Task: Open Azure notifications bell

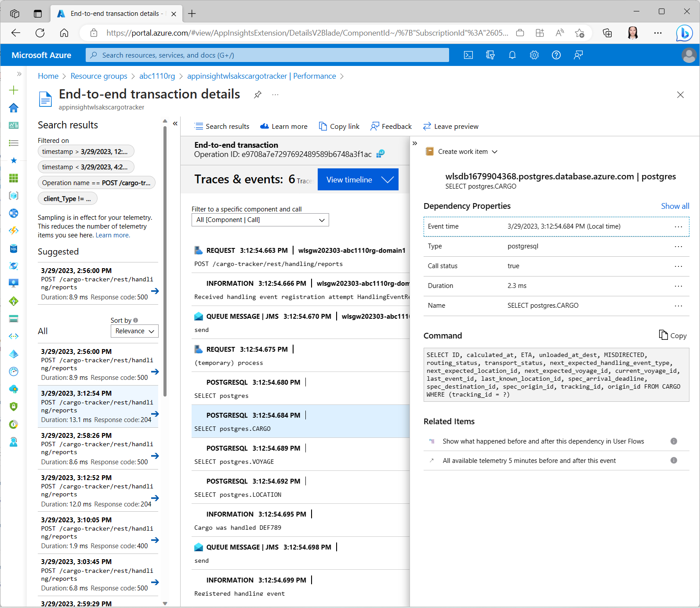Action: click(x=512, y=55)
